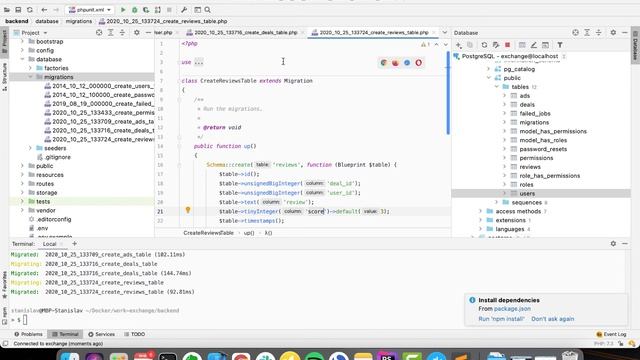640x360 pixels.
Task: Save all files from the toolbar
Action: [18, 10]
